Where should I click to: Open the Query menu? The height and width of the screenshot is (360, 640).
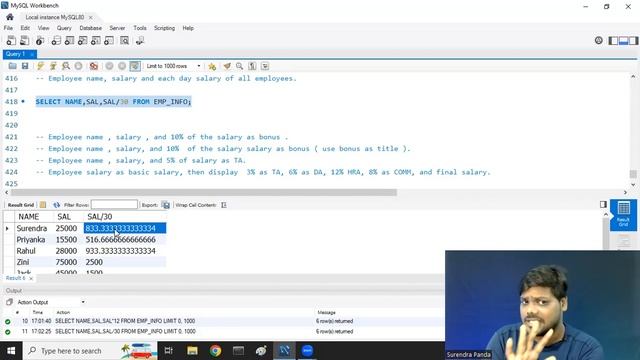pyautogui.click(x=64, y=28)
